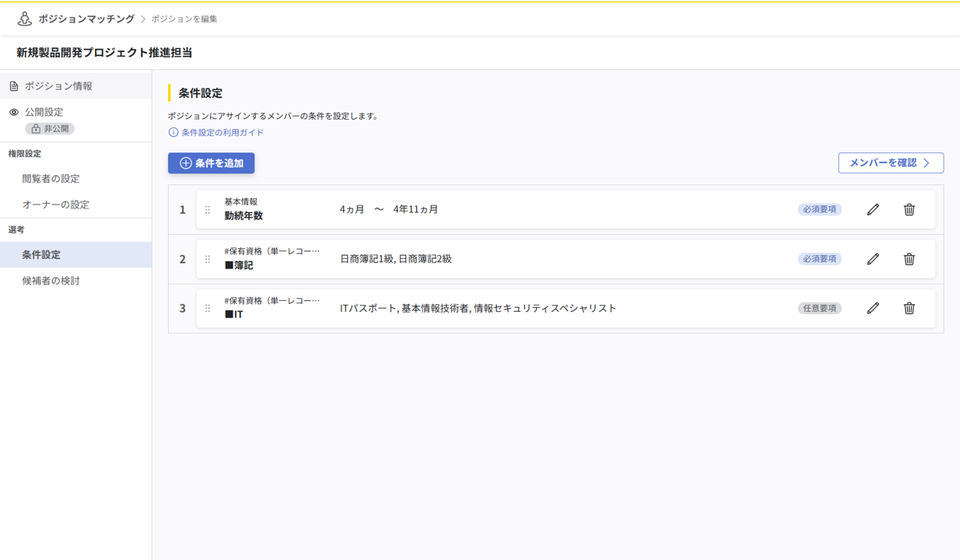Click row number 2 of conditions list
The height and width of the screenshot is (560, 960).
pos(183,259)
